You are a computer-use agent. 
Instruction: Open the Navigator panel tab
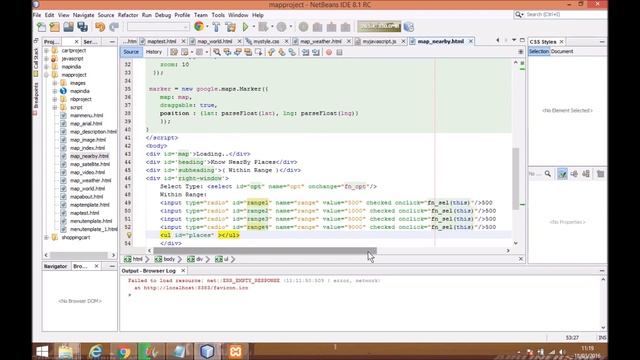[55, 266]
